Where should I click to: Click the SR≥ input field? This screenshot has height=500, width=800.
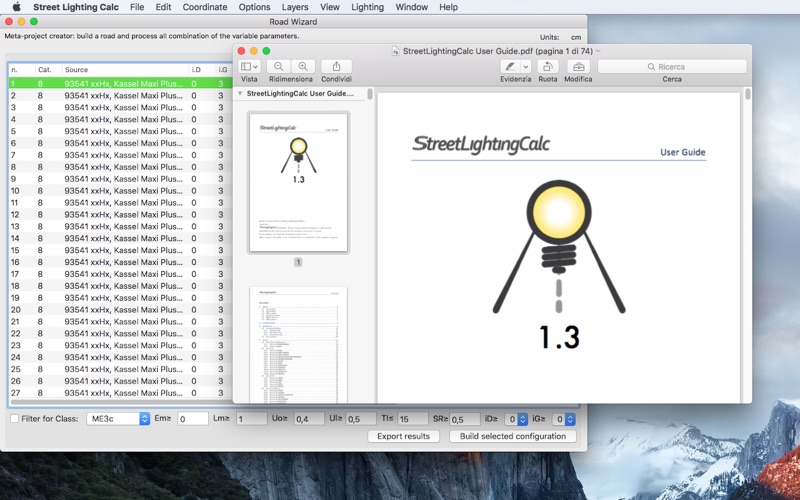point(465,419)
